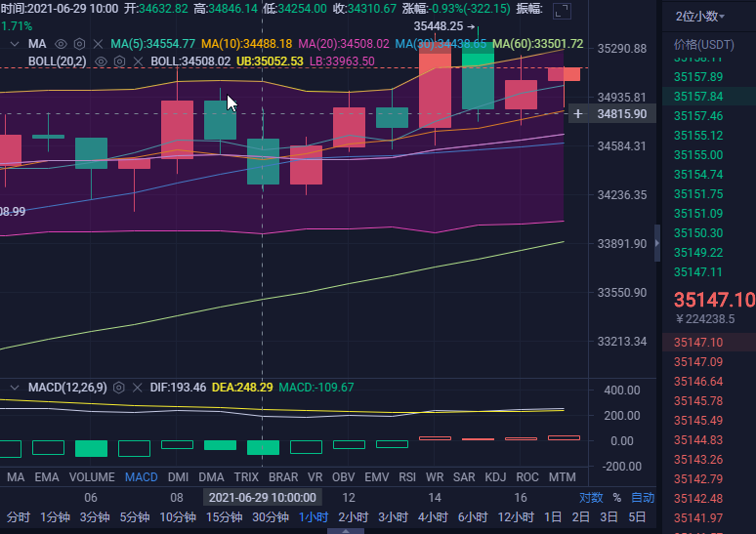
Task: Select the TRIX indicator tab
Action: pos(246,477)
